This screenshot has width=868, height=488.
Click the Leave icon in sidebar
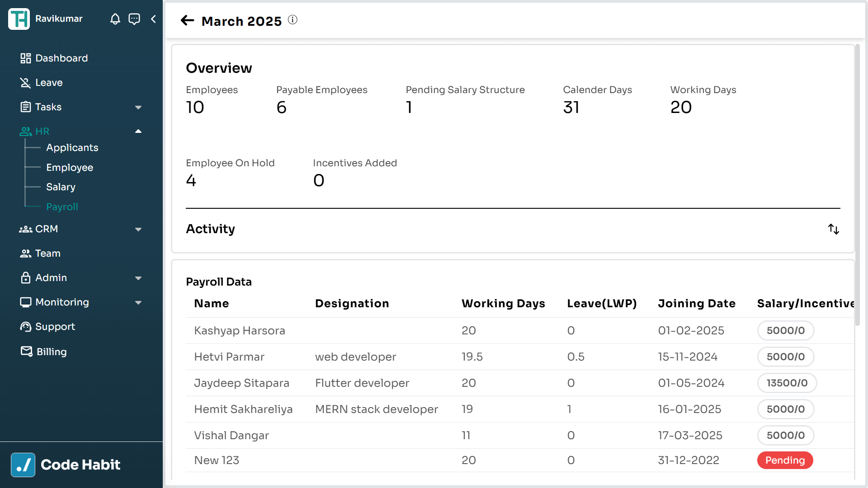(x=25, y=83)
